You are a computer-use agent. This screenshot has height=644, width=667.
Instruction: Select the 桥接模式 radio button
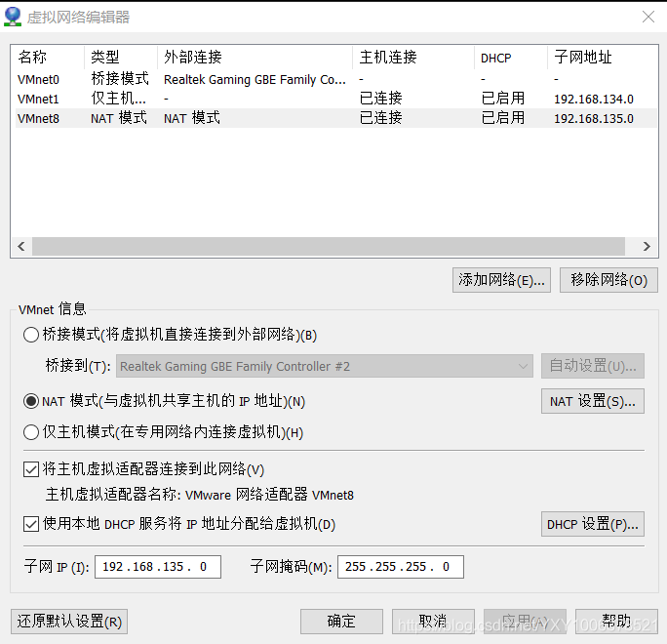[31, 335]
